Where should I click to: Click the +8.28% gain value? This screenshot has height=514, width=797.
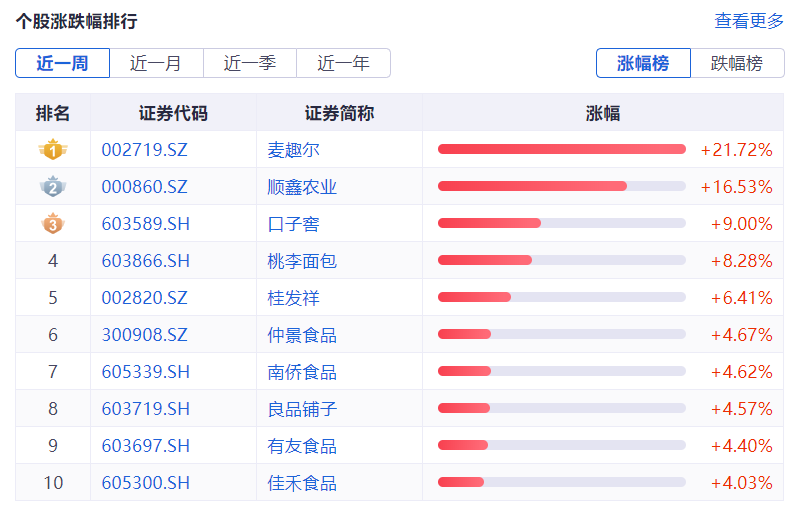coord(742,261)
